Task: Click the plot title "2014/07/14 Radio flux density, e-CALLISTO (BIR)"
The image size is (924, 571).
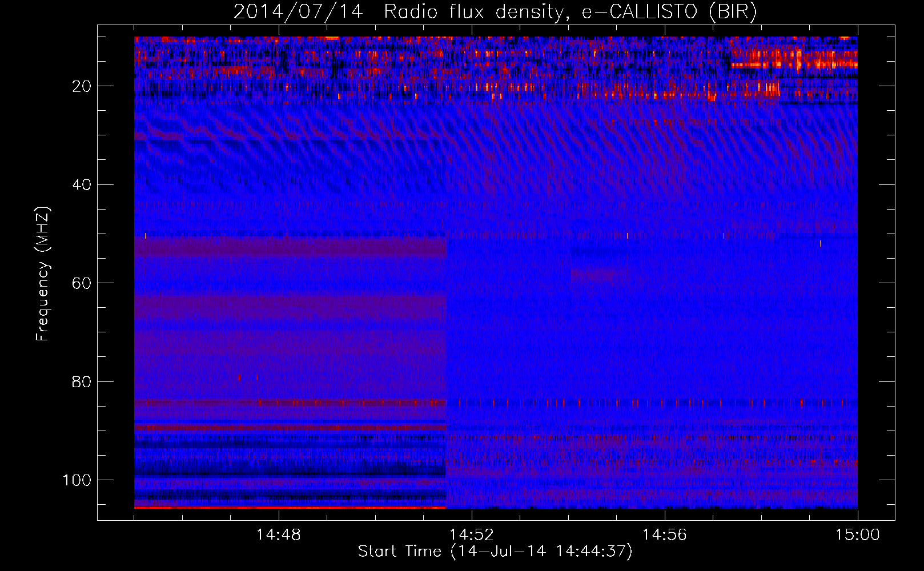Action: (495, 12)
